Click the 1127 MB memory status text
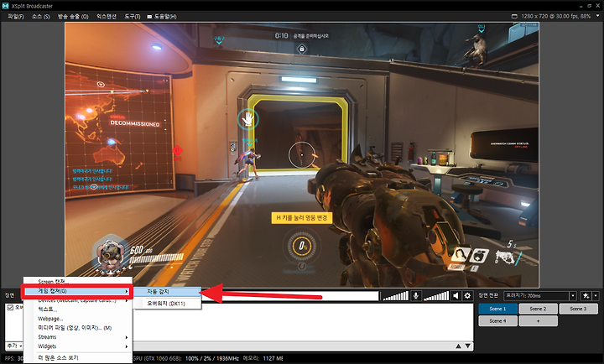This screenshot has height=364, width=604. pyautogui.click(x=273, y=359)
